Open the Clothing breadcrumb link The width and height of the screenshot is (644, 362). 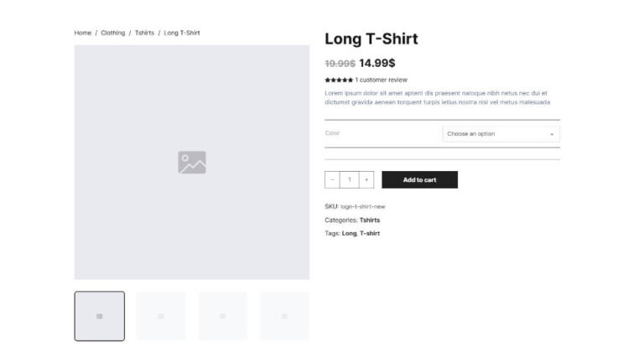point(112,33)
